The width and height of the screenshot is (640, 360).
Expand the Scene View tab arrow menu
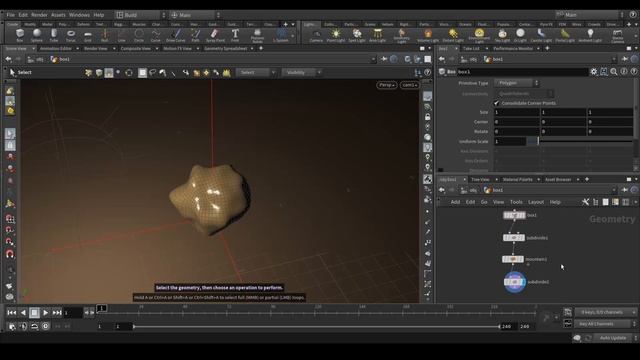[x=33, y=49]
